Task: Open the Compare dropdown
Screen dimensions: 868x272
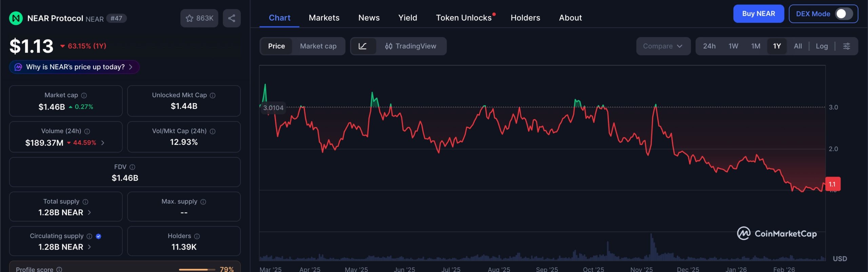Action: tap(663, 46)
